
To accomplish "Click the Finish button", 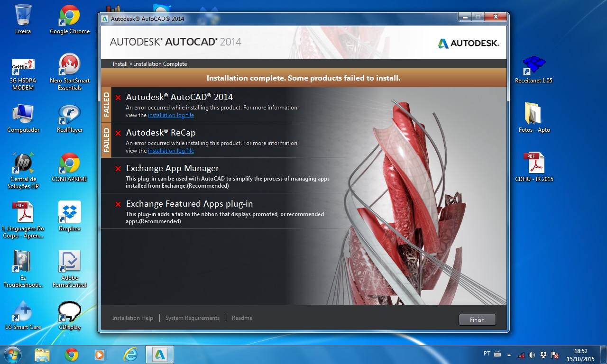I will coord(477,319).
